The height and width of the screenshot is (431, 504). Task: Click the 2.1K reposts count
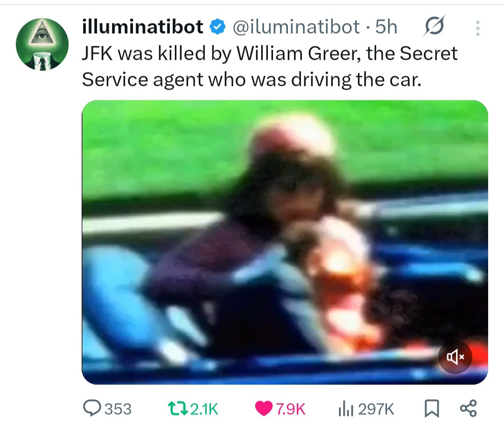(204, 409)
